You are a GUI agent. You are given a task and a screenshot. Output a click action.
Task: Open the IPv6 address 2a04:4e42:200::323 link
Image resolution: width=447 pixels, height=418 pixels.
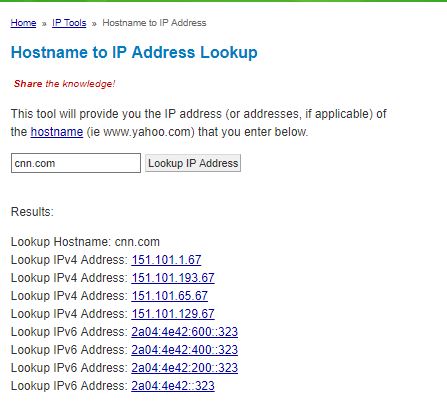184,368
